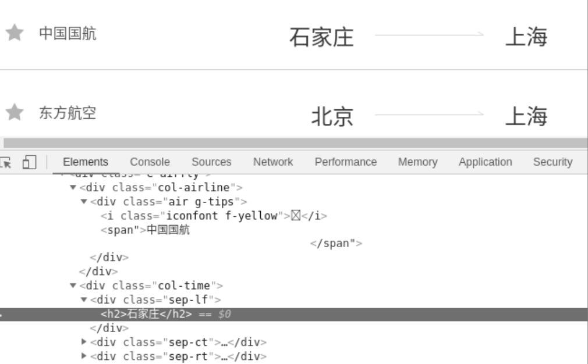Click the star icon beside 东方航空
The height and width of the screenshot is (364, 588).
pos(15,112)
